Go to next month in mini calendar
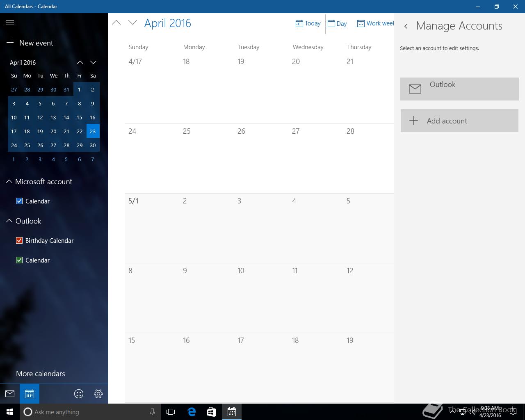Viewport: 525px width, 420px height. [x=93, y=62]
